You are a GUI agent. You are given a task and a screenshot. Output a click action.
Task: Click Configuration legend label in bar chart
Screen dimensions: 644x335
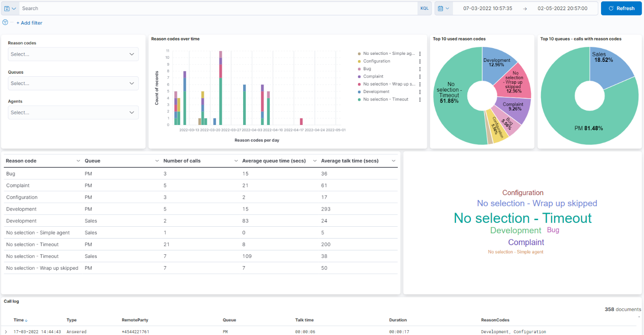377,61
